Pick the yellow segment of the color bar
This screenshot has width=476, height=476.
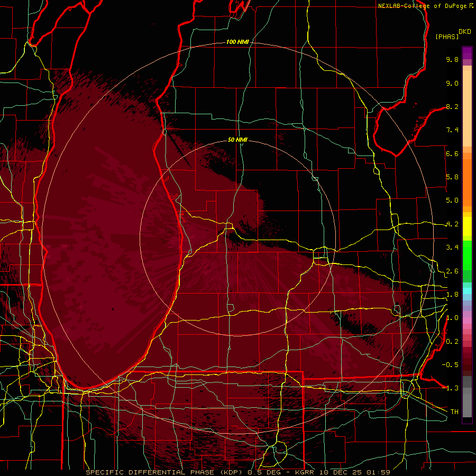pos(467,226)
